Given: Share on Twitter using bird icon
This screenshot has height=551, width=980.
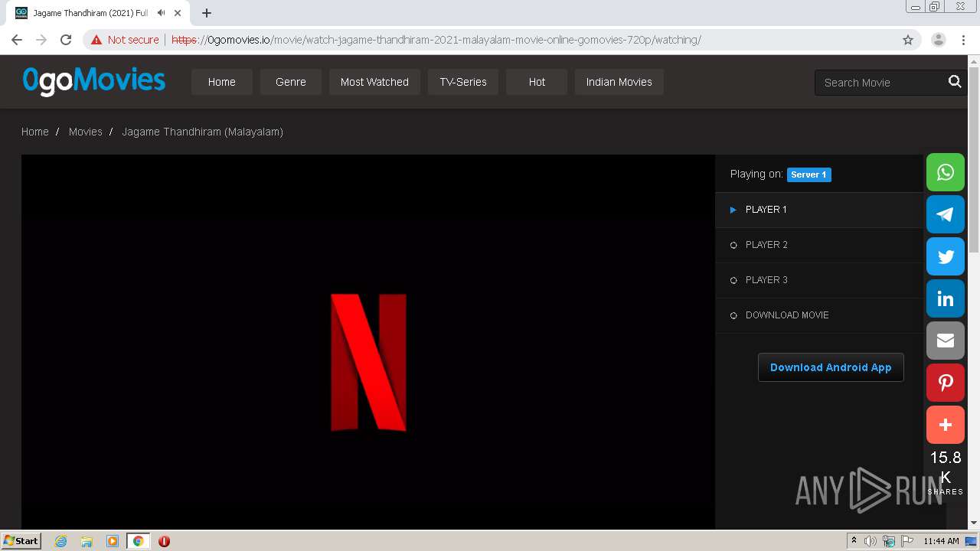Looking at the screenshot, I should click(946, 256).
